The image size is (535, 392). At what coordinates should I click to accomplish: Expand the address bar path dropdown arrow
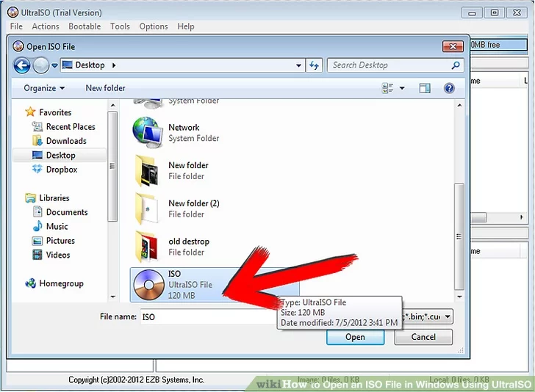point(298,65)
